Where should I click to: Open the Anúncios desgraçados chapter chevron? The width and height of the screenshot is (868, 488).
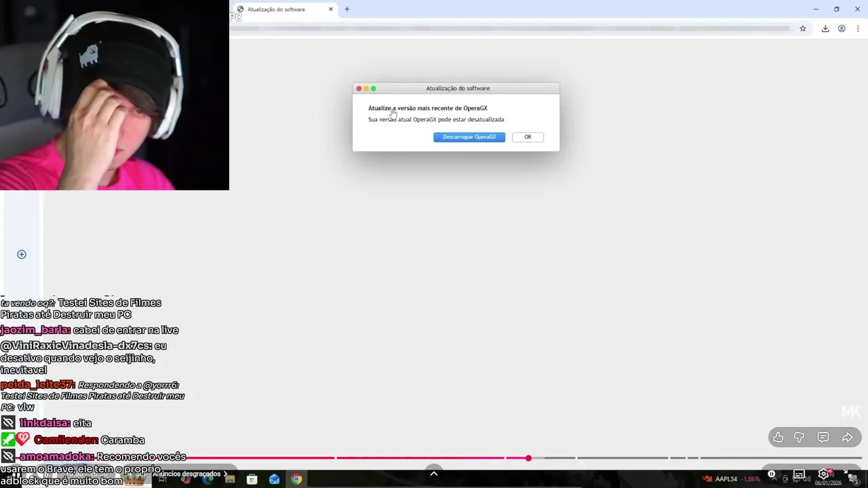point(225,474)
